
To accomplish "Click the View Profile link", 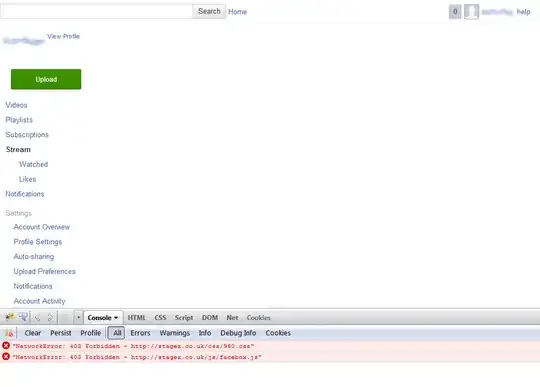I will tap(63, 36).
